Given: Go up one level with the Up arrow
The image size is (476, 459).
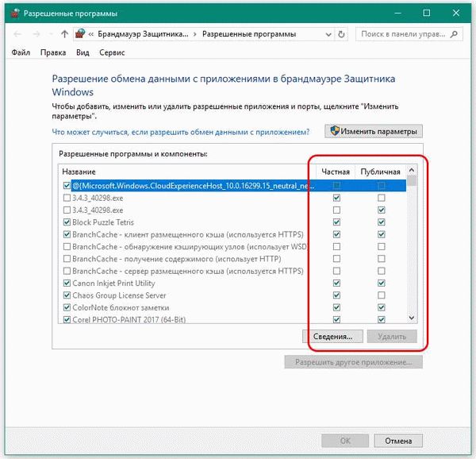Looking at the screenshot, I should (64, 34).
